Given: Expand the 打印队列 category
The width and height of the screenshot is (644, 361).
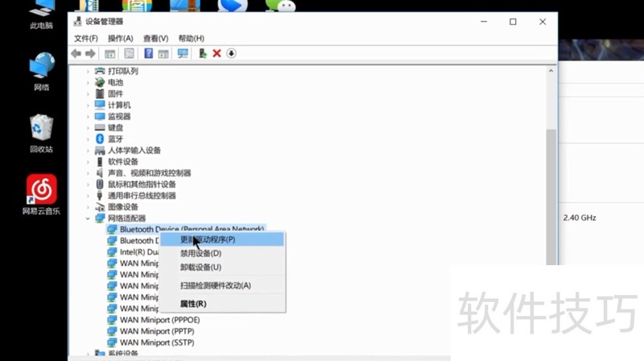Looking at the screenshot, I should [x=88, y=71].
